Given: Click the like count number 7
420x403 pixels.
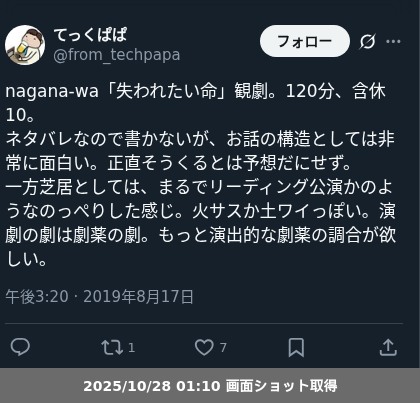Looking at the screenshot, I should click(223, 348).
